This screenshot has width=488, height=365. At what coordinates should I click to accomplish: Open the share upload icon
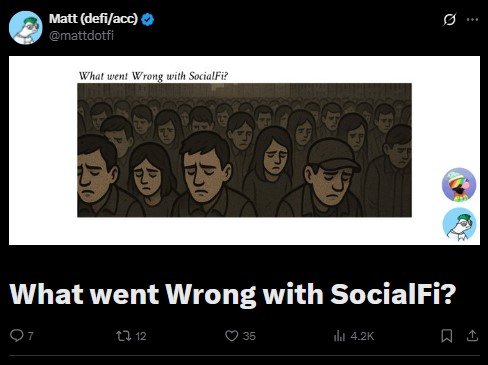pyautogui.click(x=472, y=336)
